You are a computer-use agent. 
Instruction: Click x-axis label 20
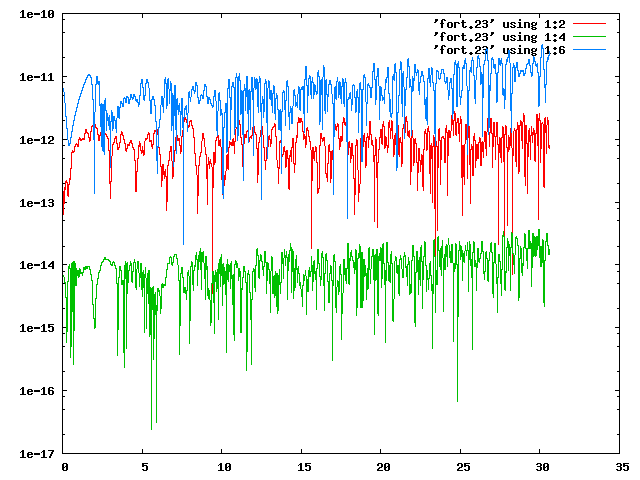click(x=383, y=467)
